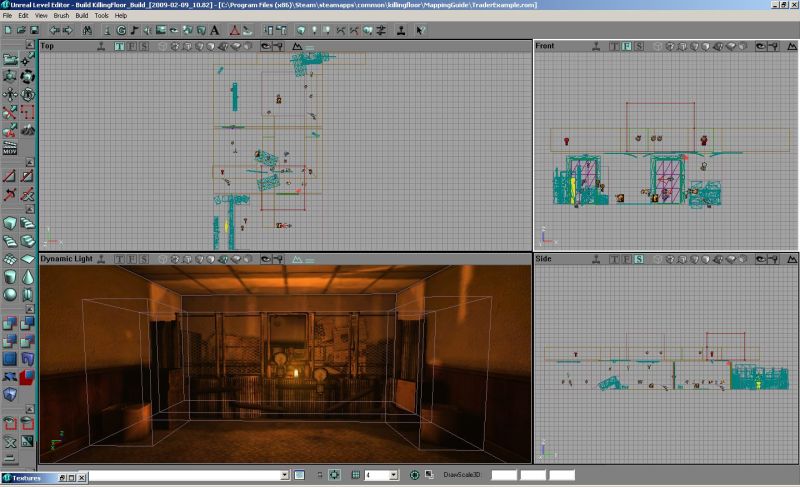The height and width of the screenshot is (487, 800).
Task: Open Search for Actors binoculars icon
Action: pyautogui.click(x=87, y=31)
